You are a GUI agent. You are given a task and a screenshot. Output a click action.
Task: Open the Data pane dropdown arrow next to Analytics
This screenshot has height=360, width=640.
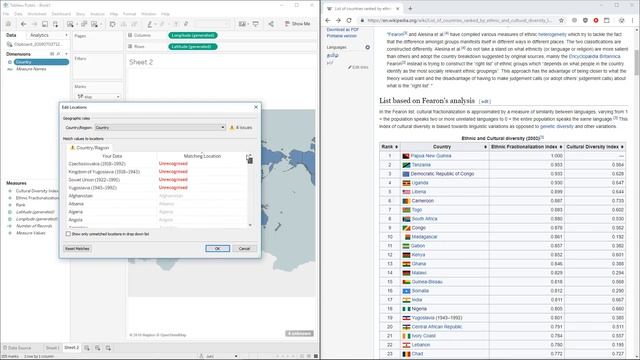(67, 35)
